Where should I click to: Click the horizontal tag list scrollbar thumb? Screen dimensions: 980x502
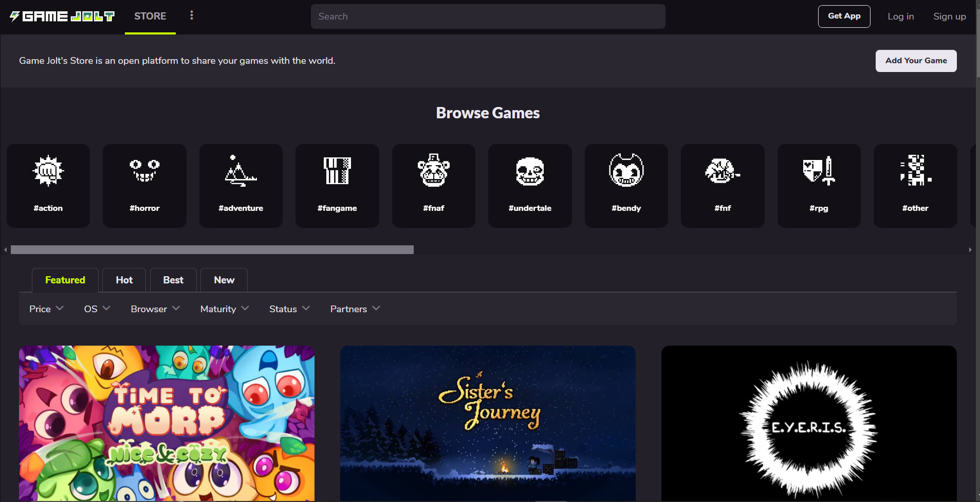coord(212,249)
